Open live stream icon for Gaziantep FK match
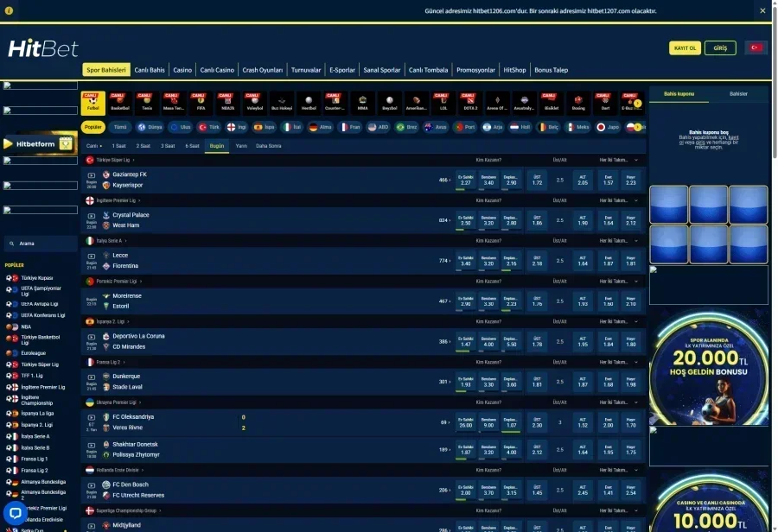Viewport: 778px width, 532px height. 92,175
